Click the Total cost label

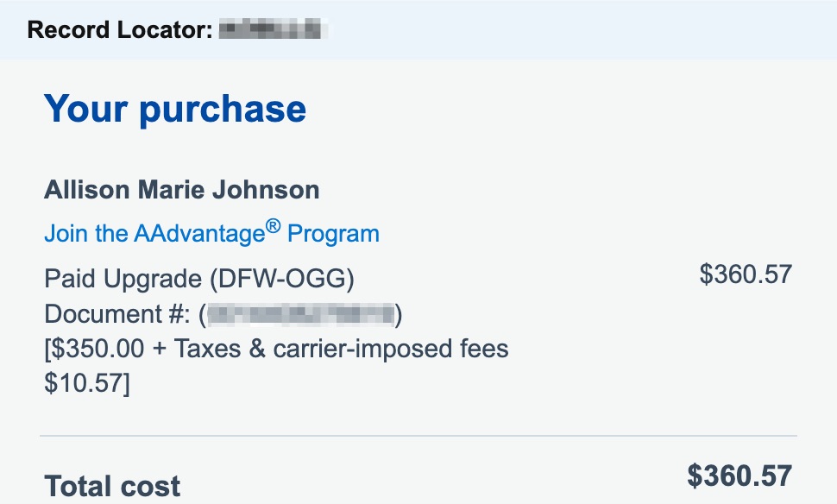[112, 486]
